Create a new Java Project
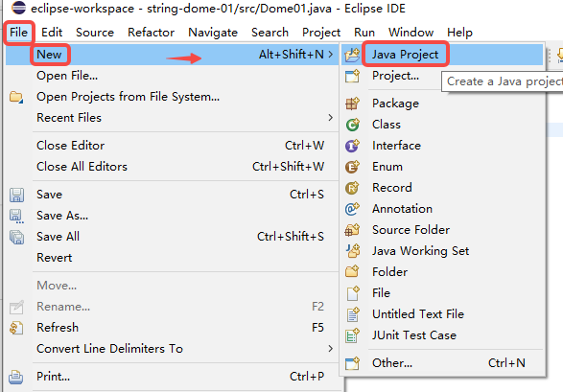The image size is (563, 392). click(x=442, y=55)
